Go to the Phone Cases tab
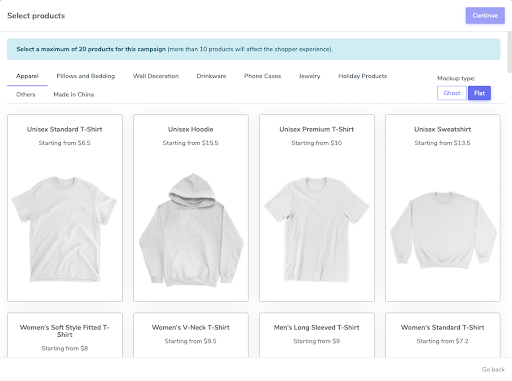This screenshot has width=512, height=381. click(x=262, y=76)
